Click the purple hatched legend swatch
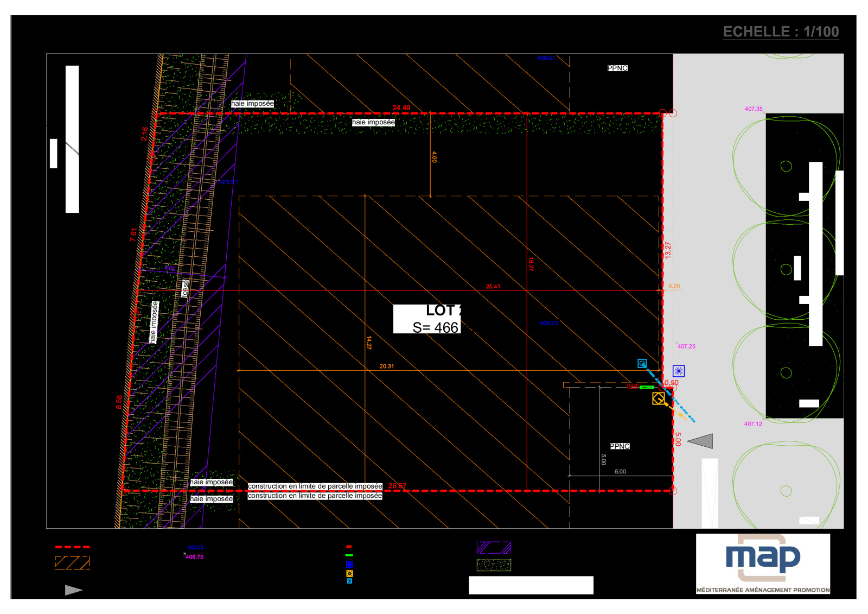The width and height of the screenshot is (868, 614). pyautogui.click(x=494, y=547)
